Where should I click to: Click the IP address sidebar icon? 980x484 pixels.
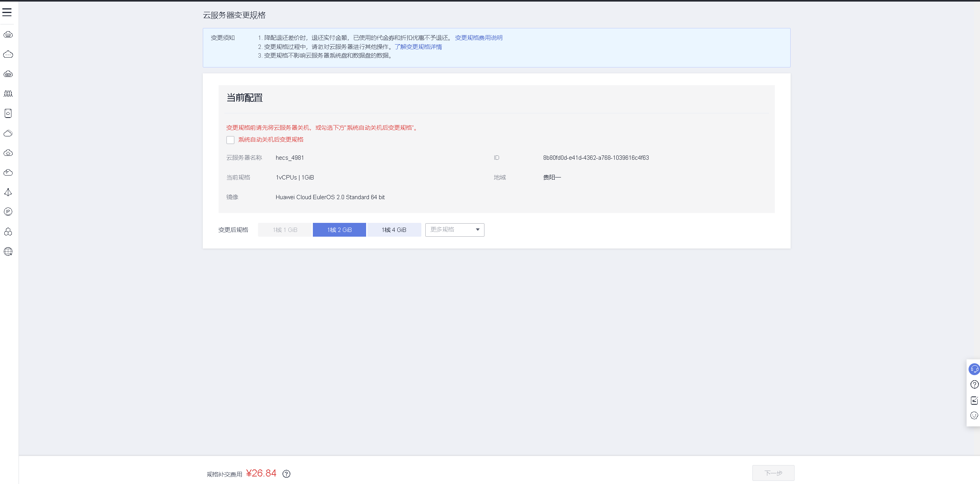coord(8,212)
